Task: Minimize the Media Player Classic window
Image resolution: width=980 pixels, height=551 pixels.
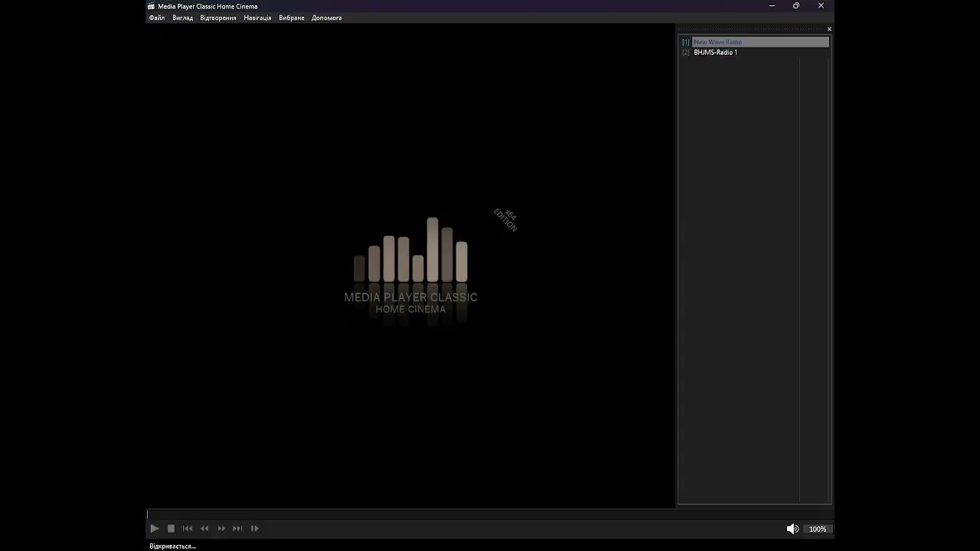Action: click(x=772, y=6)
